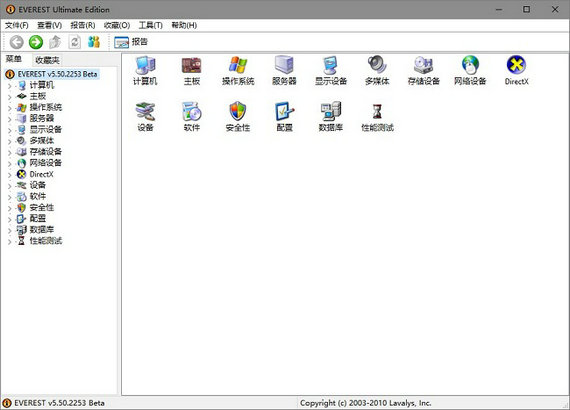Expand the 软件 tree node arrow

point(10,197)
